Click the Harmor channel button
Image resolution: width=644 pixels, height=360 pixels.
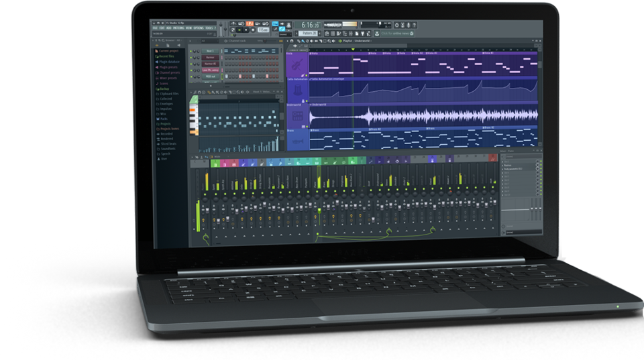(210, 58)
